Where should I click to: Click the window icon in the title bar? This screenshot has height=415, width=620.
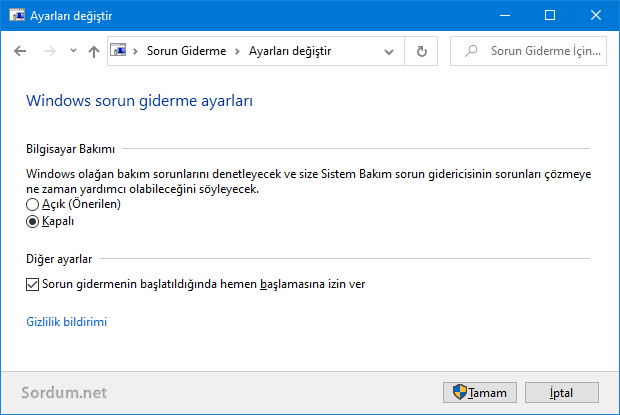[17, 15]
